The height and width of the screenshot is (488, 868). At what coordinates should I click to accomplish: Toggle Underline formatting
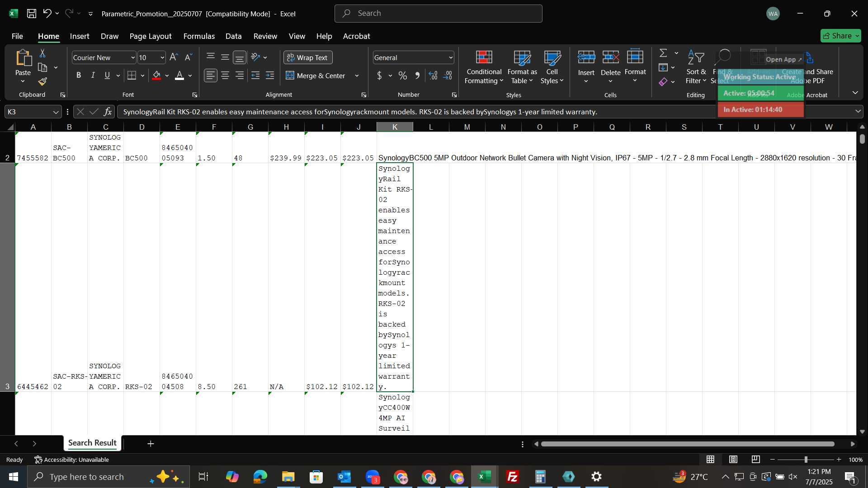click(x=107, y=75)
